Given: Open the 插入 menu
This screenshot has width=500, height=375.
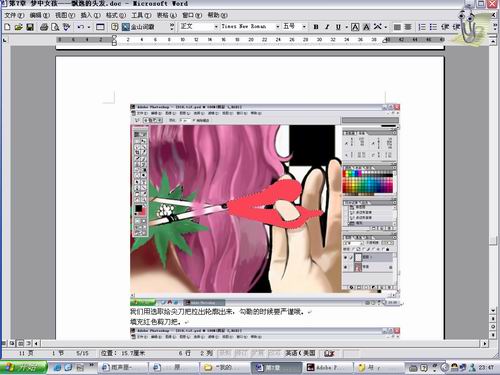Looking at the screenshot, I should click(x=90, y=15).
